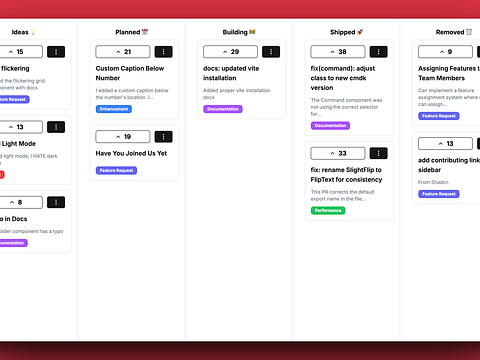Open options menu on Light Mode card
480x360 pixels.
coord(56,127)
